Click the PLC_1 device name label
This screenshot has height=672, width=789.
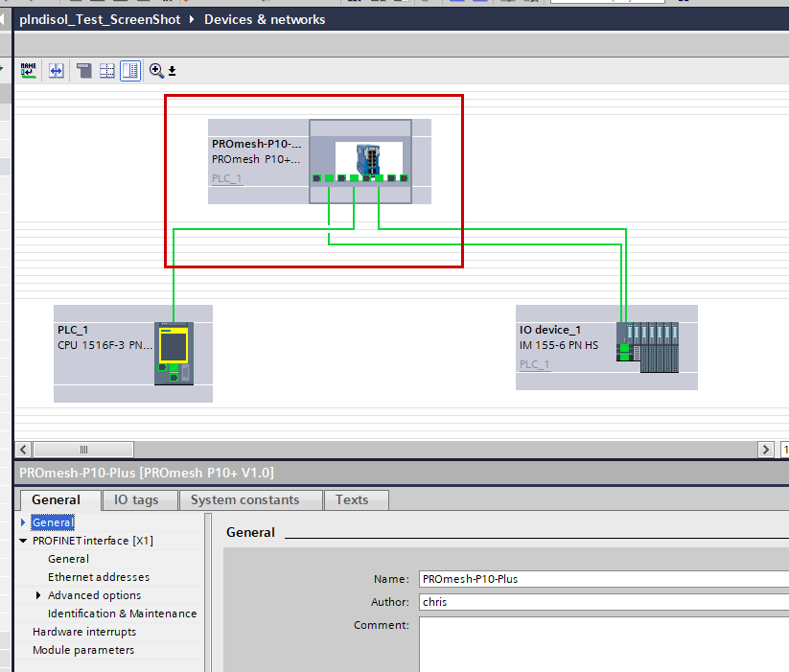pyautogui.click(x=73, y=330)
